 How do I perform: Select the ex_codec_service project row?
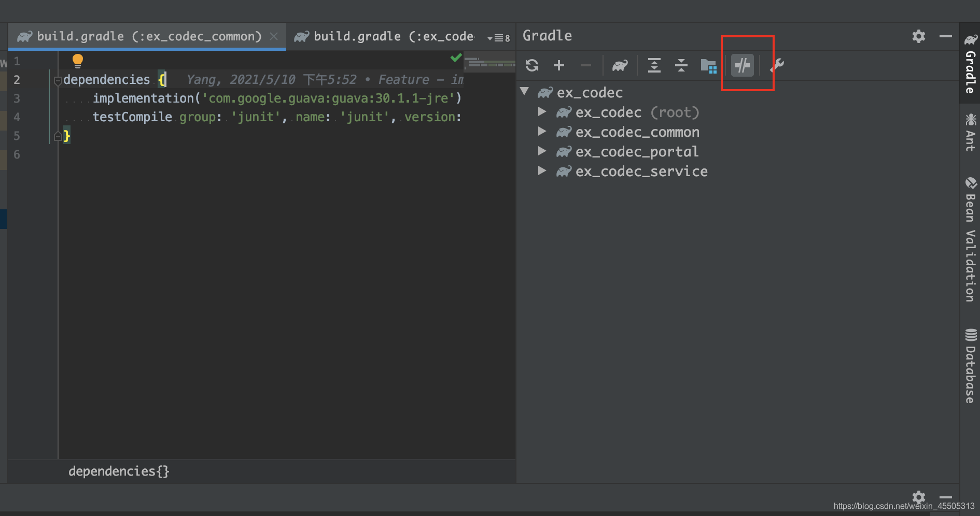(737, 171)
